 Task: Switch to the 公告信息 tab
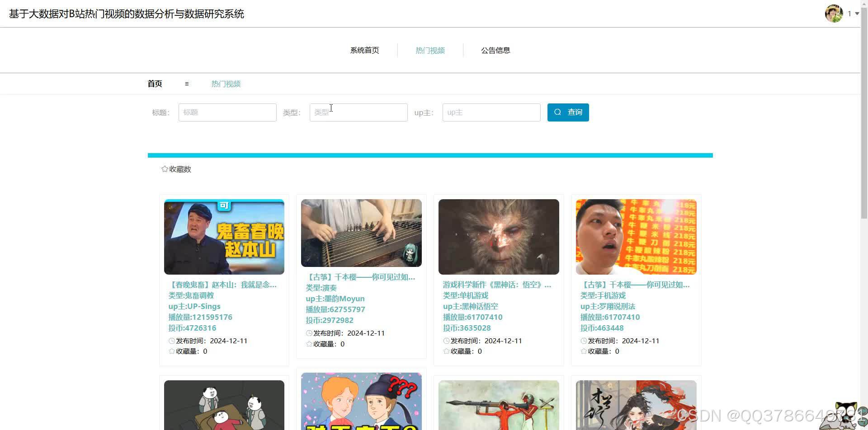pyautogui.click(x=495, y=50)
